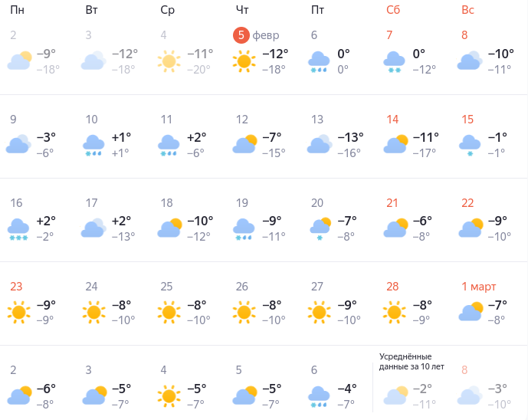Click the snow cloud icon for Saturday 7
The width and height of the screenshot is (528, 420).
tap(394, 62)
